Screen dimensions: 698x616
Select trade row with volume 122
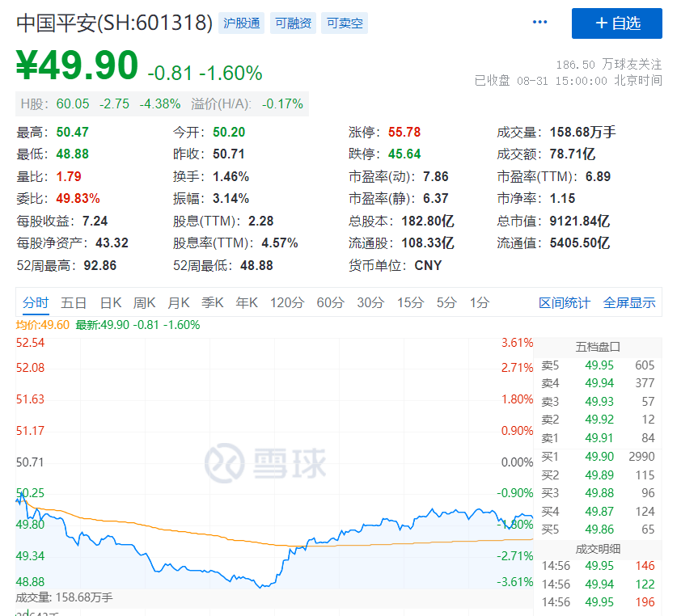tap(598, 584)
